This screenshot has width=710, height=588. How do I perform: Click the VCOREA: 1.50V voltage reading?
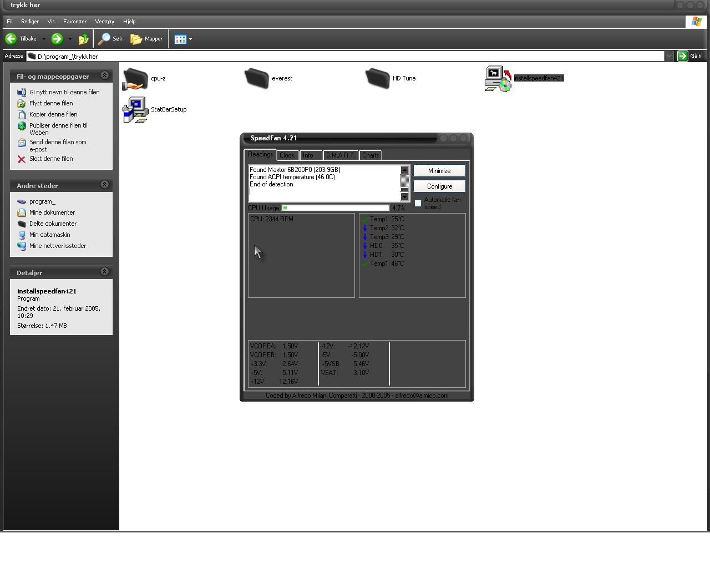click(274, 346)
